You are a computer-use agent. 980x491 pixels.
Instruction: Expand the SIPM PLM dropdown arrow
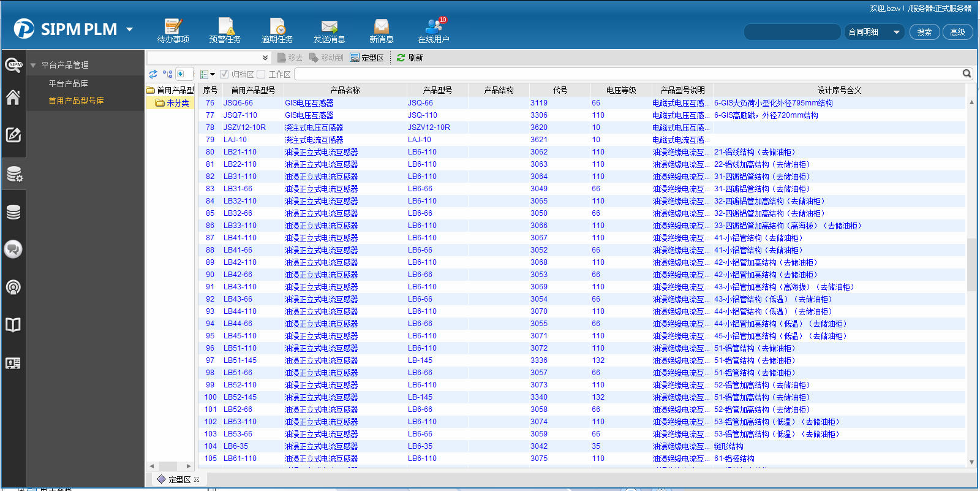pos(129,29)
